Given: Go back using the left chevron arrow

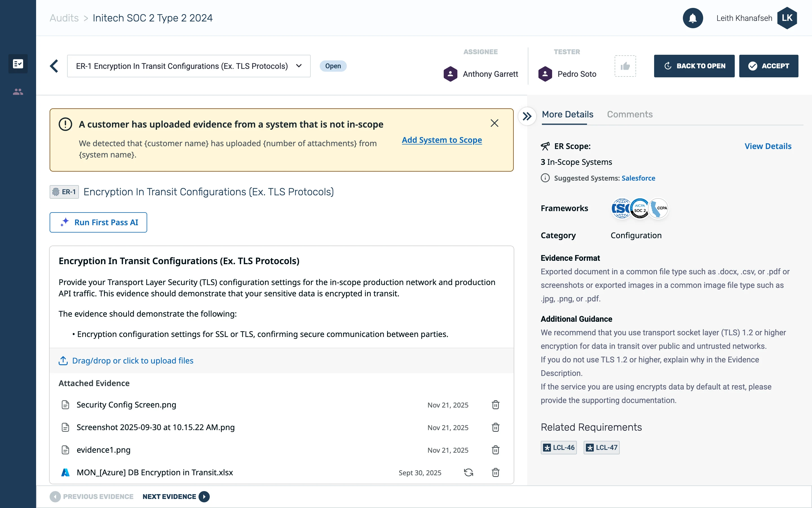Looking at the screenshot, I should click(54, 66).
